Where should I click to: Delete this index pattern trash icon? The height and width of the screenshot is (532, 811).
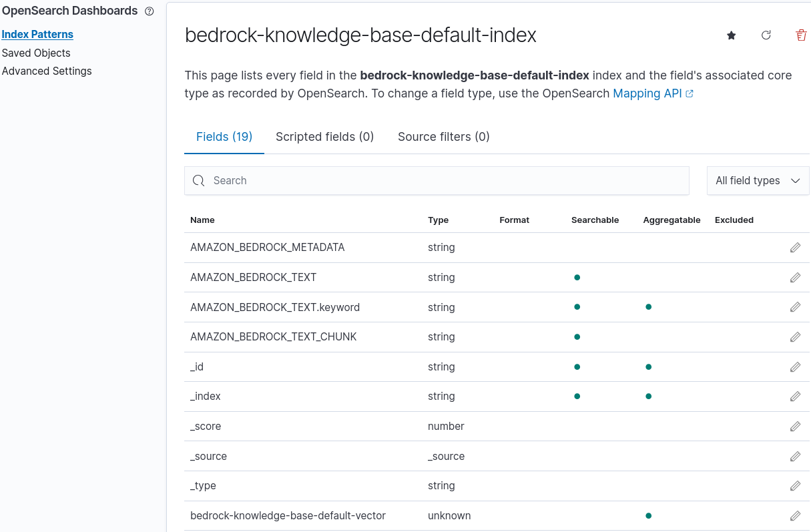801,35
